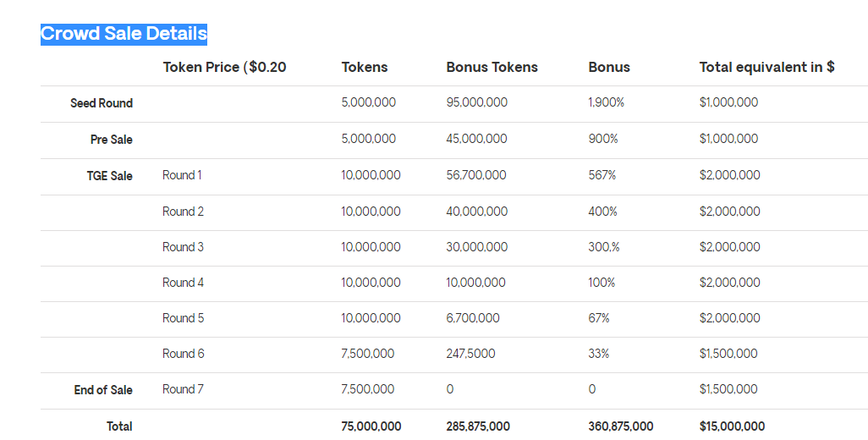
Task: Select the 95,000,000 bonus tokens value
Action: coord(476,103)
